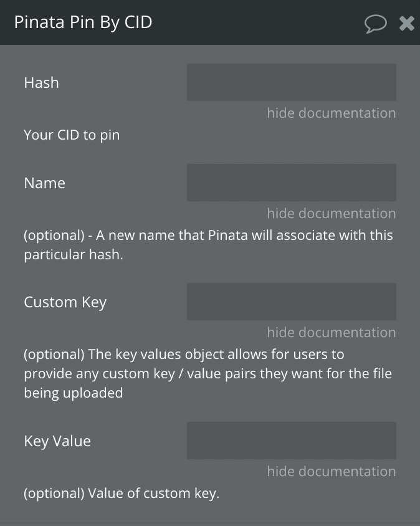Select the key values object description paragraph
This screenshot has width=420, height=526.
208,374
